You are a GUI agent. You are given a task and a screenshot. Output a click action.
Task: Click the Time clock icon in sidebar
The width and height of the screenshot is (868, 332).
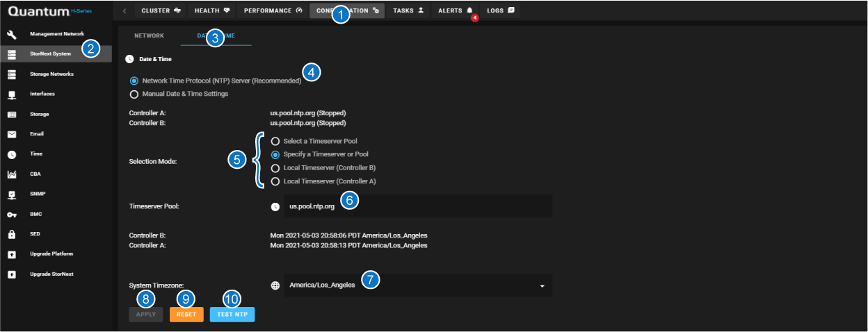(12, 154)
